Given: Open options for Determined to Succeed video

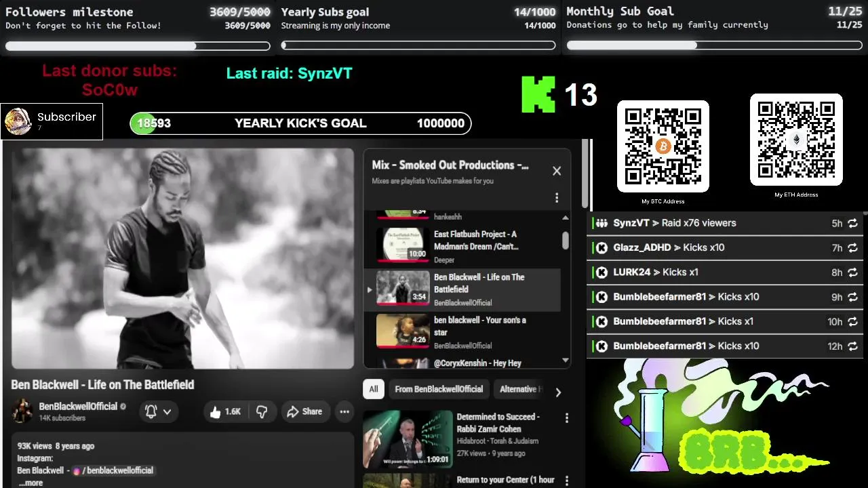Looking at the screenshot, I should tap(567, 419).
